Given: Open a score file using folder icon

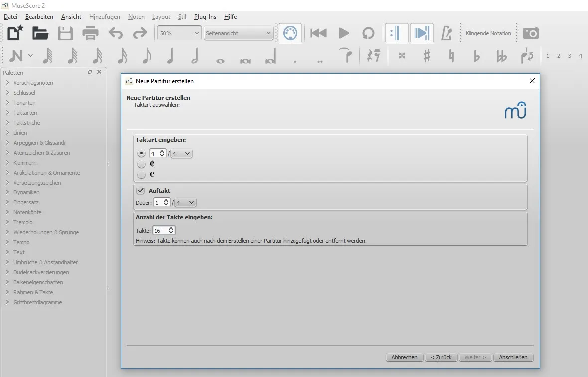Looking at the screenshot, I should (40, 33).
